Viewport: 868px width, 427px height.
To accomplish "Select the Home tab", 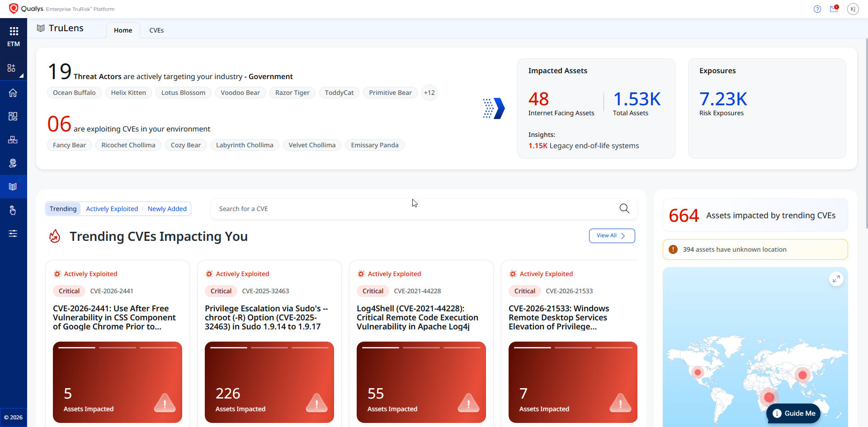I will point(123,30).
